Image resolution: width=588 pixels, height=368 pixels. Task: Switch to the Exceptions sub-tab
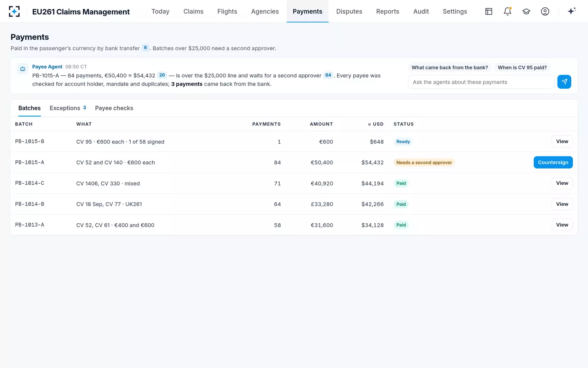pos(68,108)
